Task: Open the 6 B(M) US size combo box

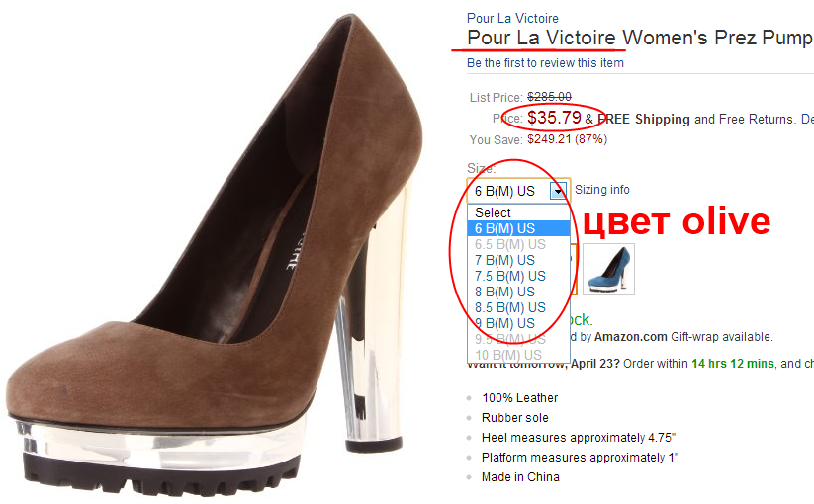Action: point(517,192)
